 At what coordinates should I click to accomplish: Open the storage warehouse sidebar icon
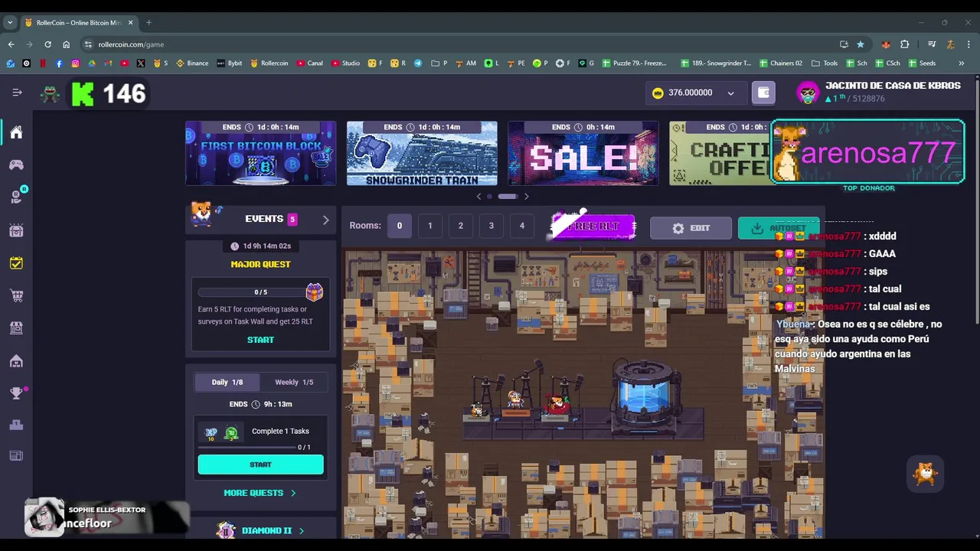coord(16,360)
